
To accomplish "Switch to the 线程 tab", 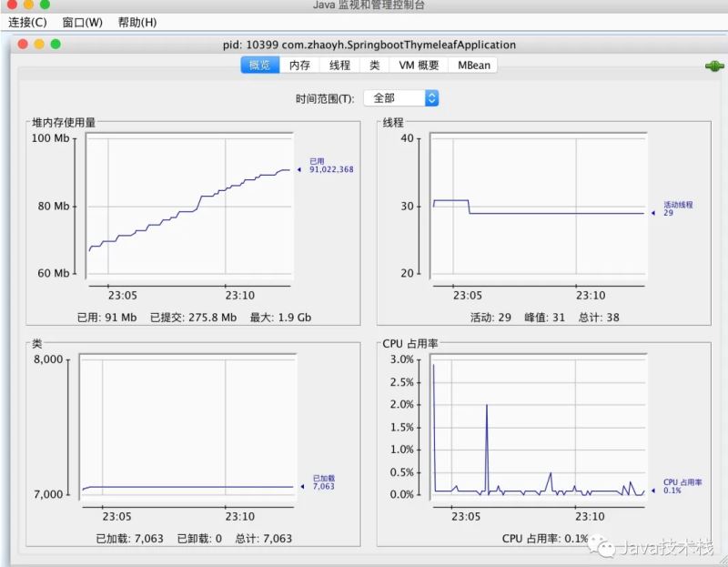I will coord(339,66).
